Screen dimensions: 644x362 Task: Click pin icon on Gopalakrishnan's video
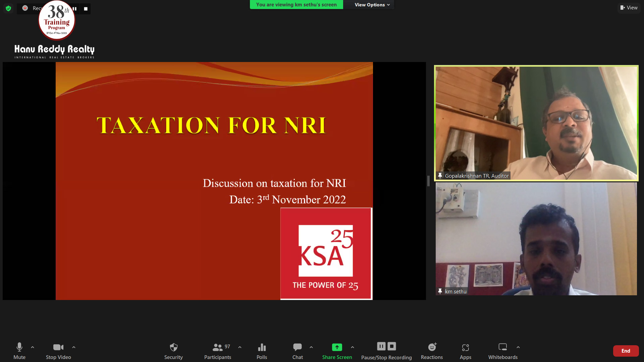[440, 176]
